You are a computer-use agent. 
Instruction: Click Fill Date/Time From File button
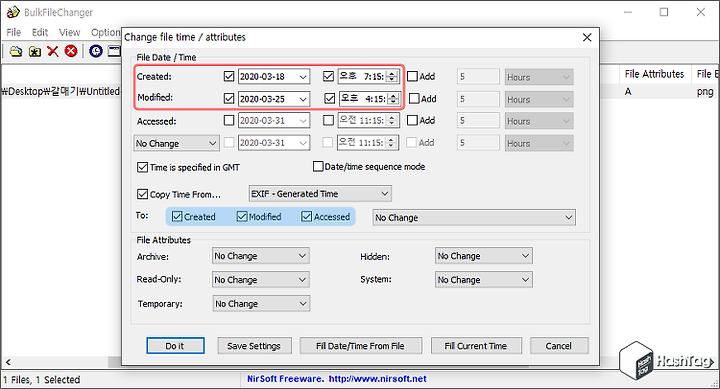[360, 346]
